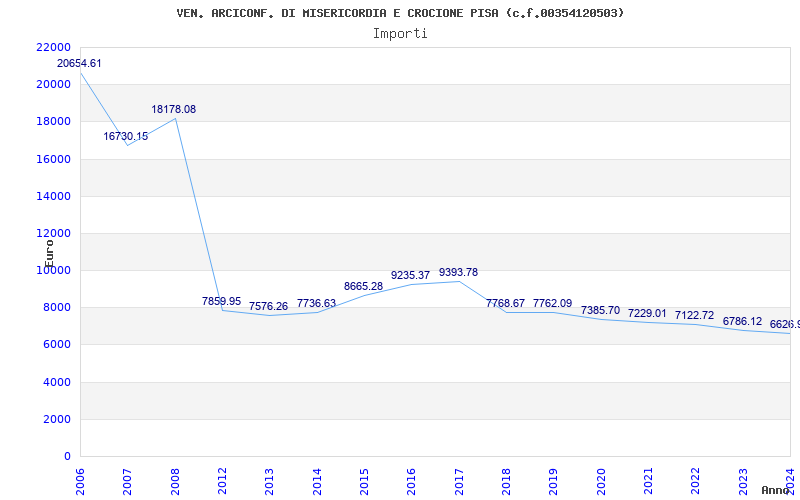Select the 6786.12 data label
Screen dimensions: 800x500
(742, 321)
